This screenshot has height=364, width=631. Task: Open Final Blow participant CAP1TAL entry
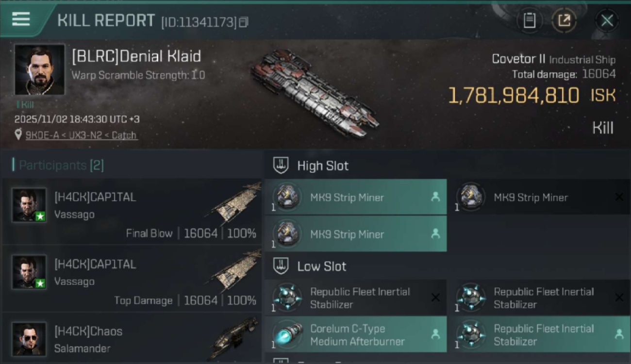click(131, 211)
